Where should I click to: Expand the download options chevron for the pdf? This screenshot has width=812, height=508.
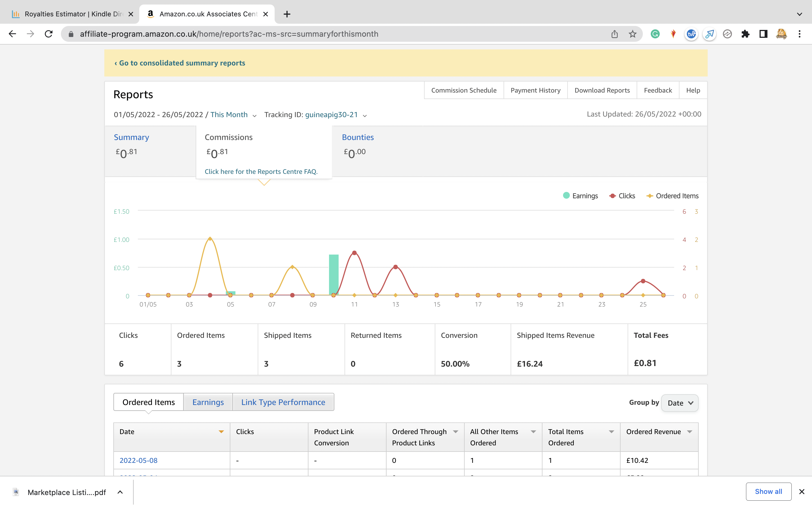coord(120,492)
